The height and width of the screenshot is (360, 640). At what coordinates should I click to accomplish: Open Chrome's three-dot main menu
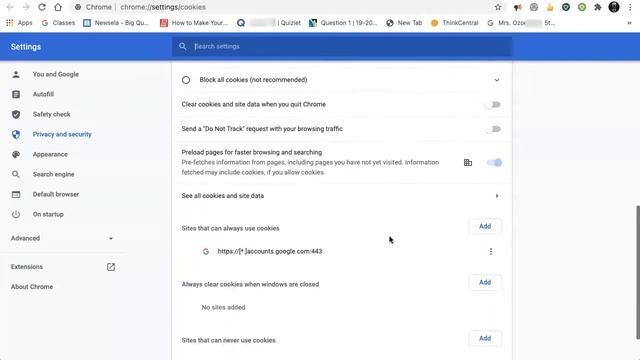click(630, 7)
